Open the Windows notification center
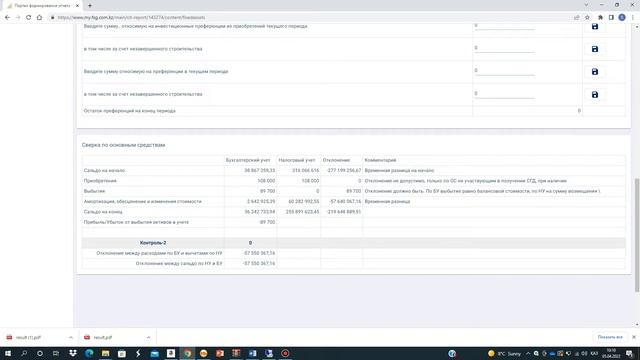The image size is (640, 360). [630, 353]
